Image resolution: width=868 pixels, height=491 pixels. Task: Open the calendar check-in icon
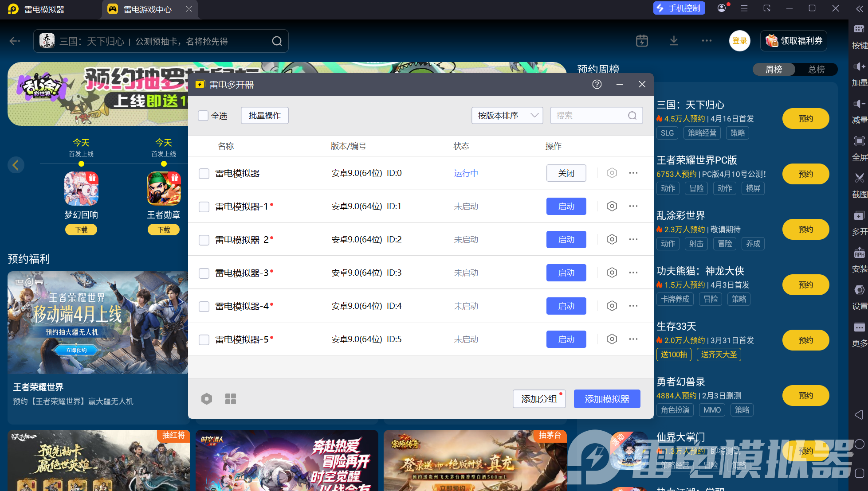642,41
